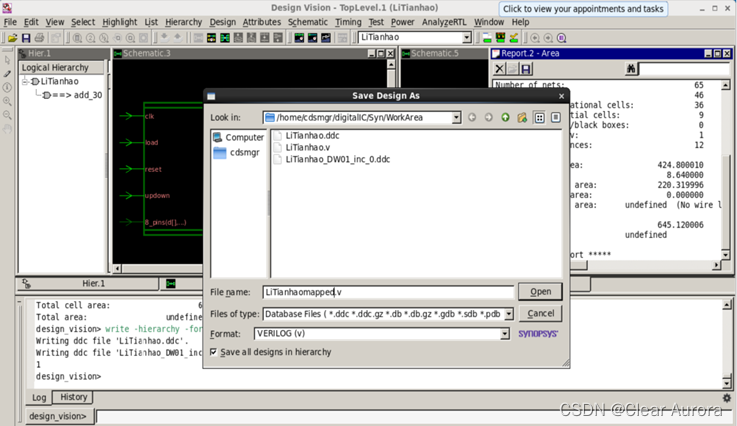The width and height of the screenshot is (737, 426).
Task: Close the Save Design As dialog
Action: coord(561,96)
